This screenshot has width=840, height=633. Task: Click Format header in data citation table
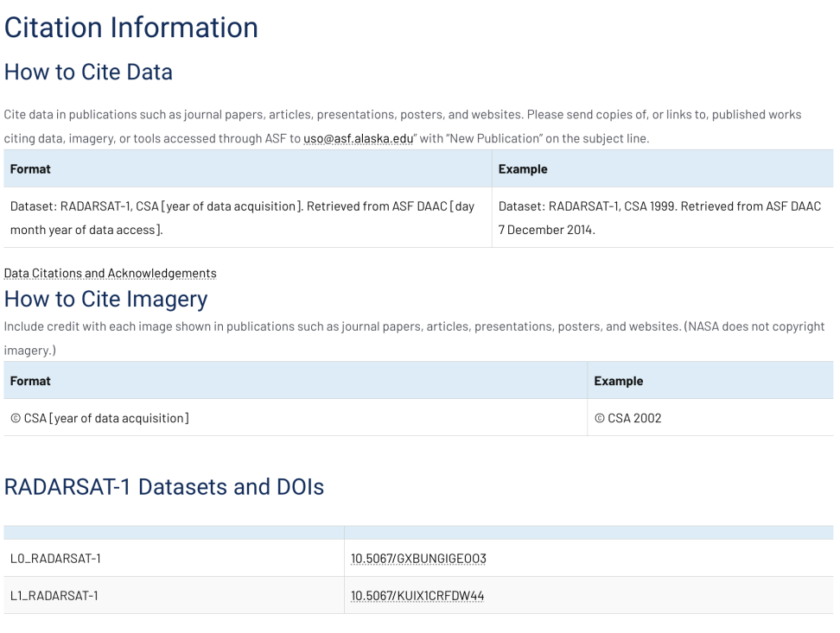(x=247, y=168)
